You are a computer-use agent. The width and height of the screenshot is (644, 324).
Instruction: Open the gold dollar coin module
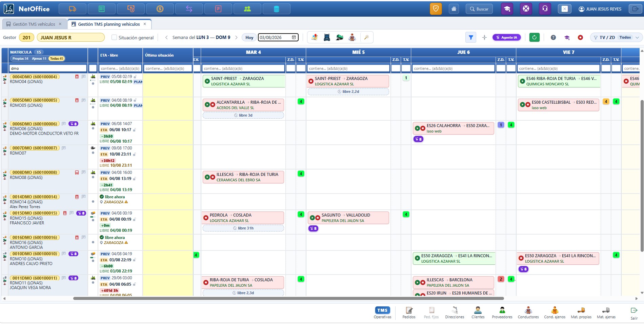[x=160, y=9]
